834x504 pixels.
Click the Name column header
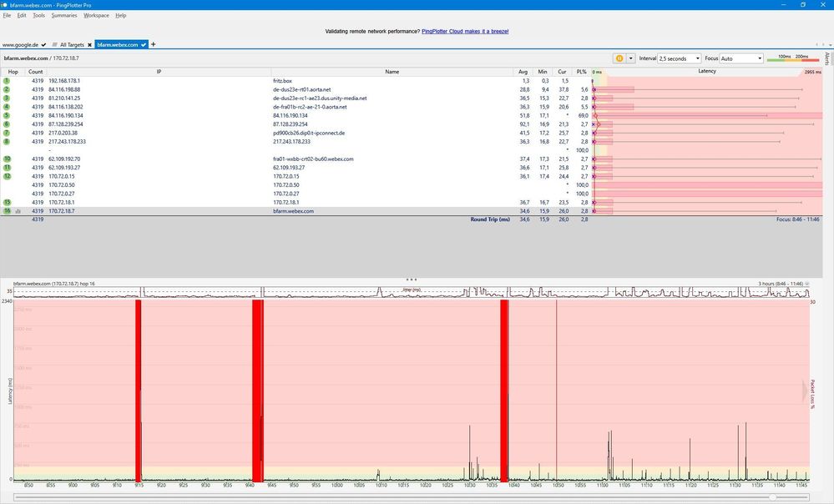tap(392, 72)
